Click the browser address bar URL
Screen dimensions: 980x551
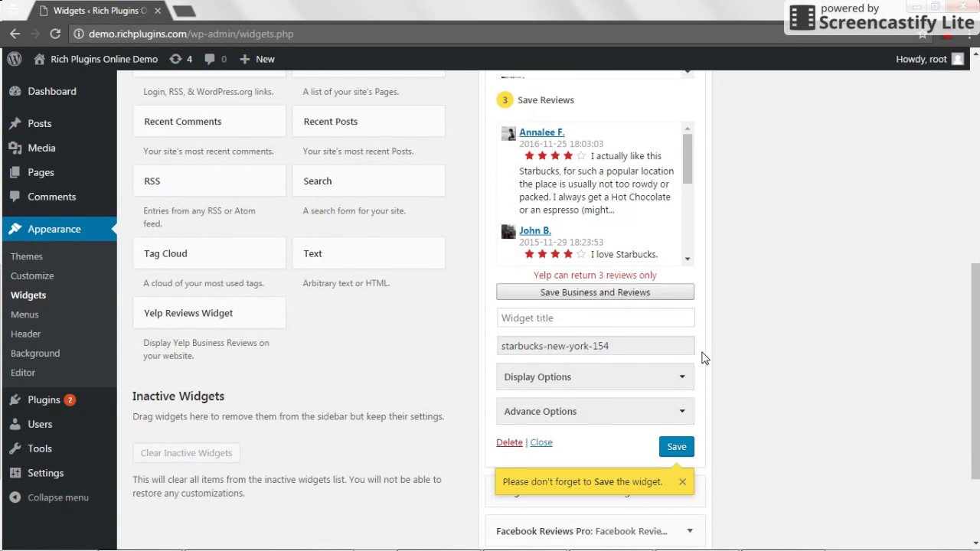pos(191,34)
